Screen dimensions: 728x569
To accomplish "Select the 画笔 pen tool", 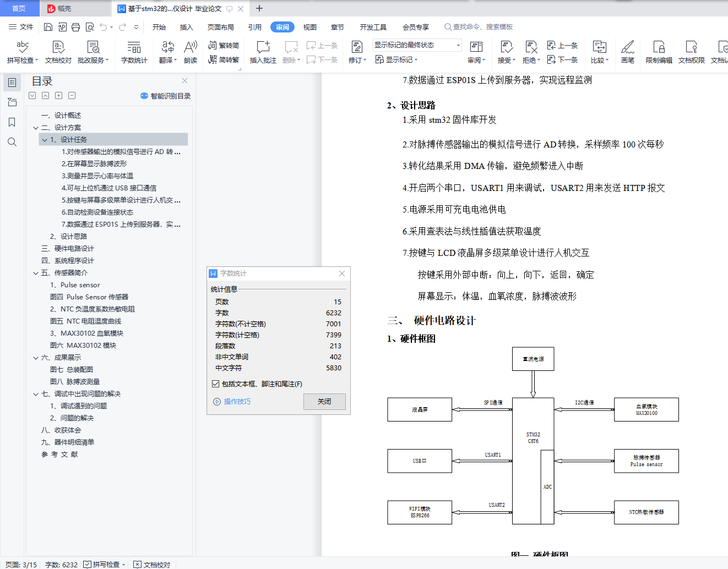I will pos(628,52).
